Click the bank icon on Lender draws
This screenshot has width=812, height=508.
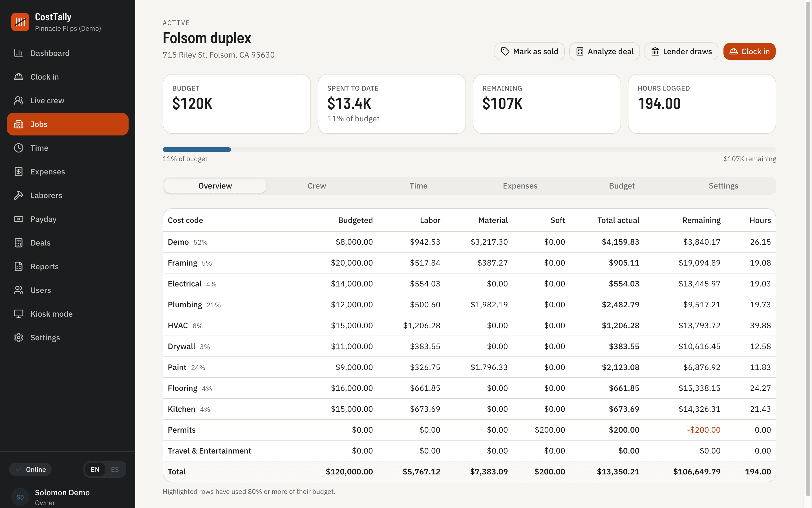click(x=655, y=51)
